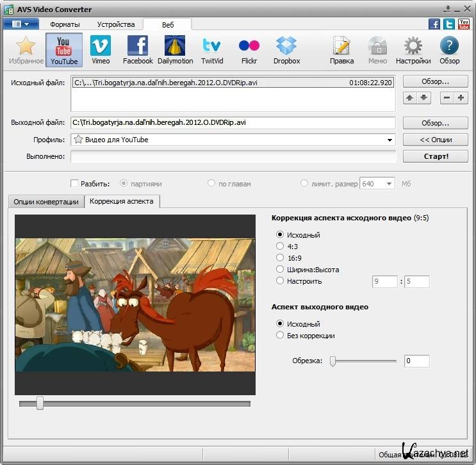Choose Без коррекции output aspect option

(x=279, y=336)
